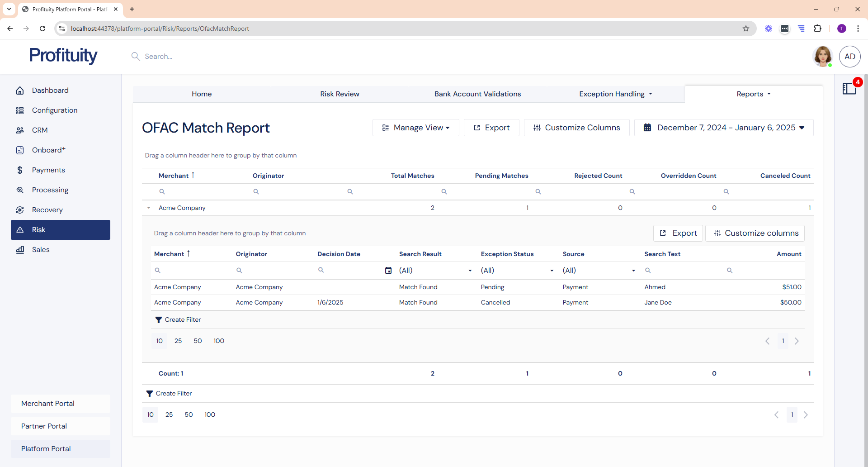Open the Bank Account Validations tab

477,94
